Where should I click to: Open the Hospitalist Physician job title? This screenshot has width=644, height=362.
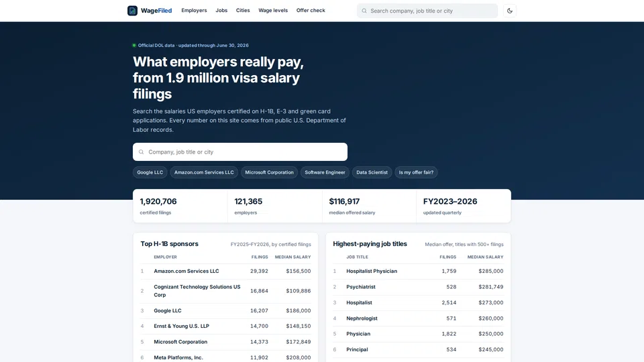372,271
